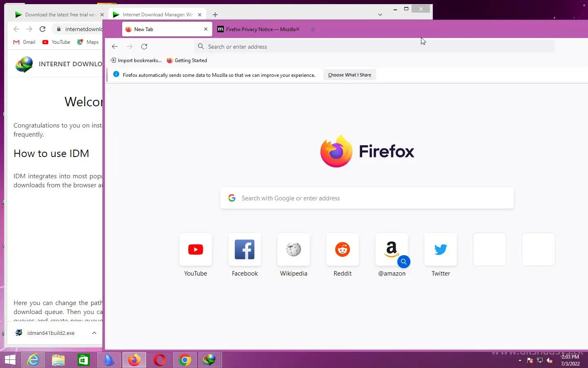This screenshot has width=588, height=368.
Task: Show hidden system tray icons
Action: point(520,361)
